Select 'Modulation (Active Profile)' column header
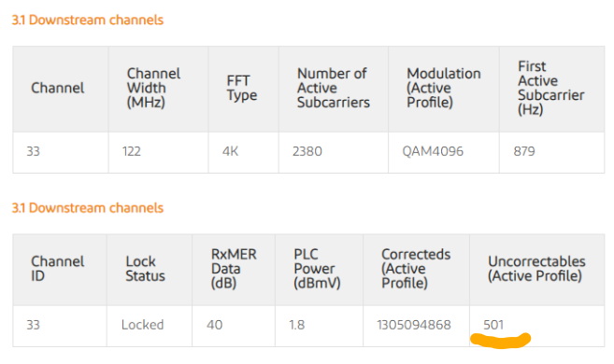 pyautogui.click(x=443, y=88)
